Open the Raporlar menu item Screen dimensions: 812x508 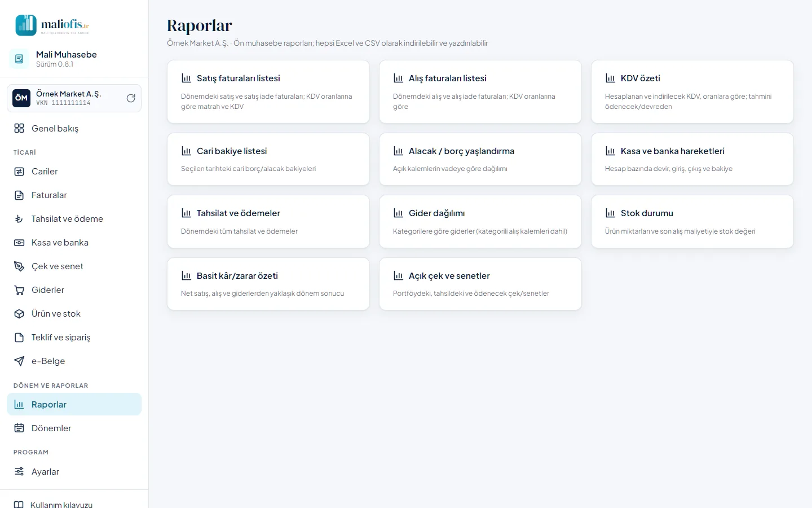pyautogui.click(x=74, y=404)
